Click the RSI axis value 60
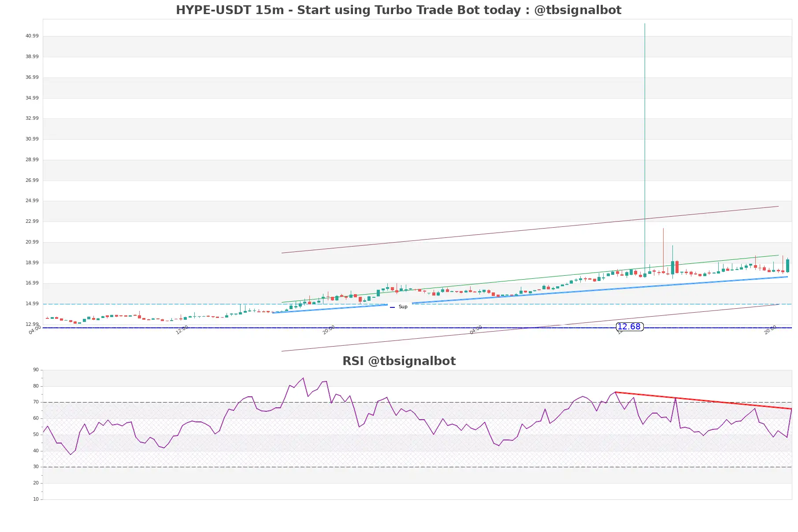 [36, 418]
